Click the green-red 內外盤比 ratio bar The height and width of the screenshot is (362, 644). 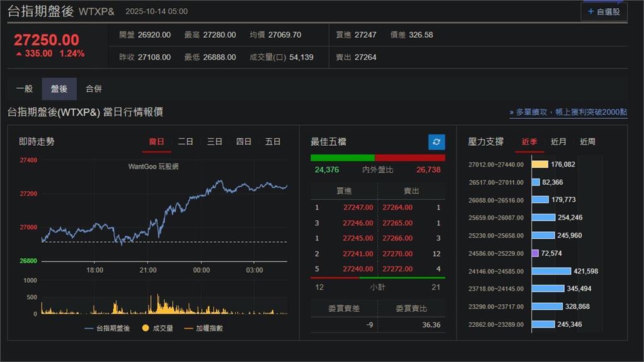coord(377,158)
